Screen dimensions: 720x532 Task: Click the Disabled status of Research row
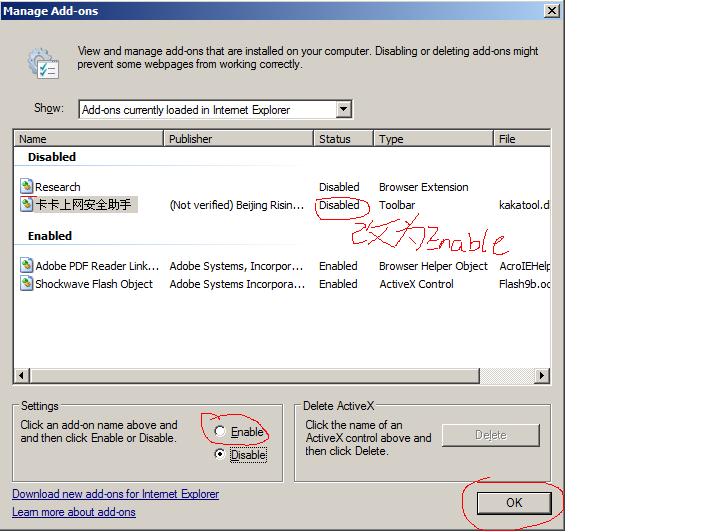[339, 187]
